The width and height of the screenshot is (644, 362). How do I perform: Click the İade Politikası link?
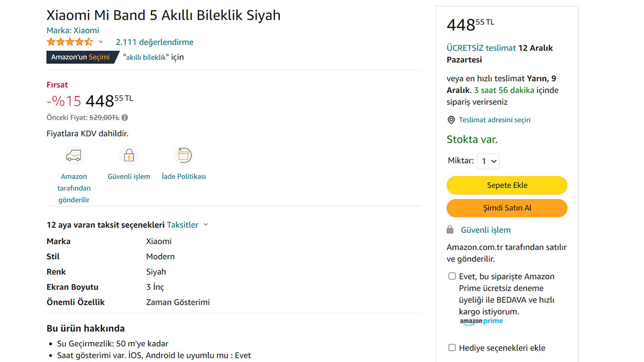pyautogui.click(x=184, y=176)
